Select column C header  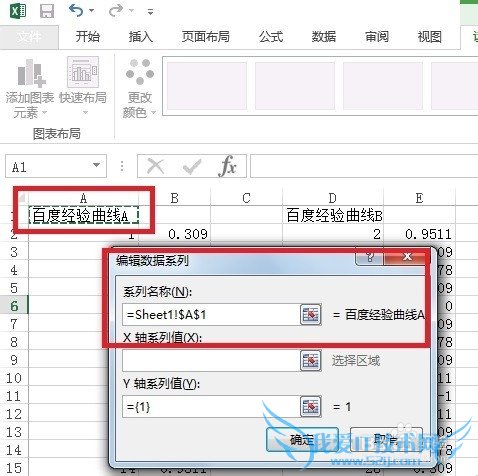pos(247,198)
